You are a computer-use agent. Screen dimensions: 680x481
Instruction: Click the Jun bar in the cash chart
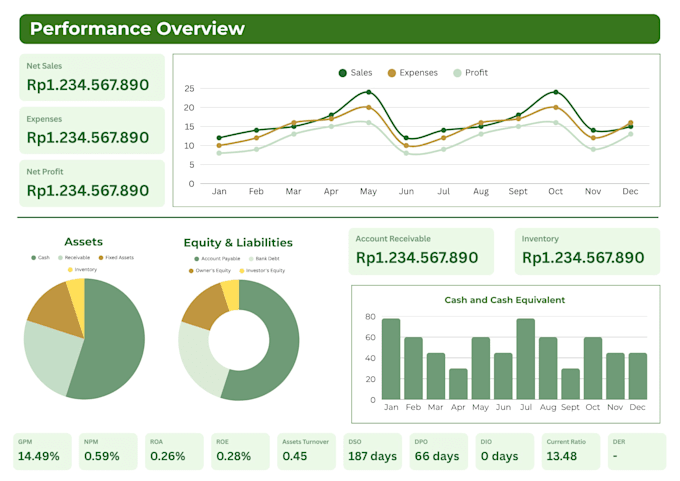(503, 376)
